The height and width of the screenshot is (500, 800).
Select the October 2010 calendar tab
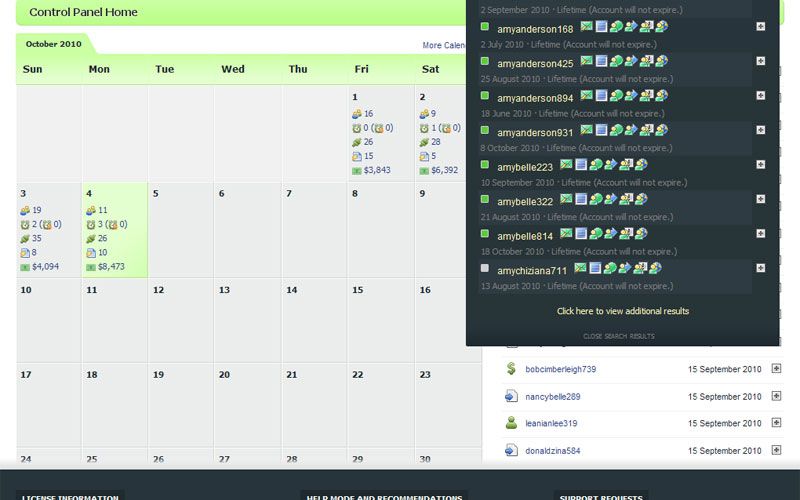click(53, 44)
